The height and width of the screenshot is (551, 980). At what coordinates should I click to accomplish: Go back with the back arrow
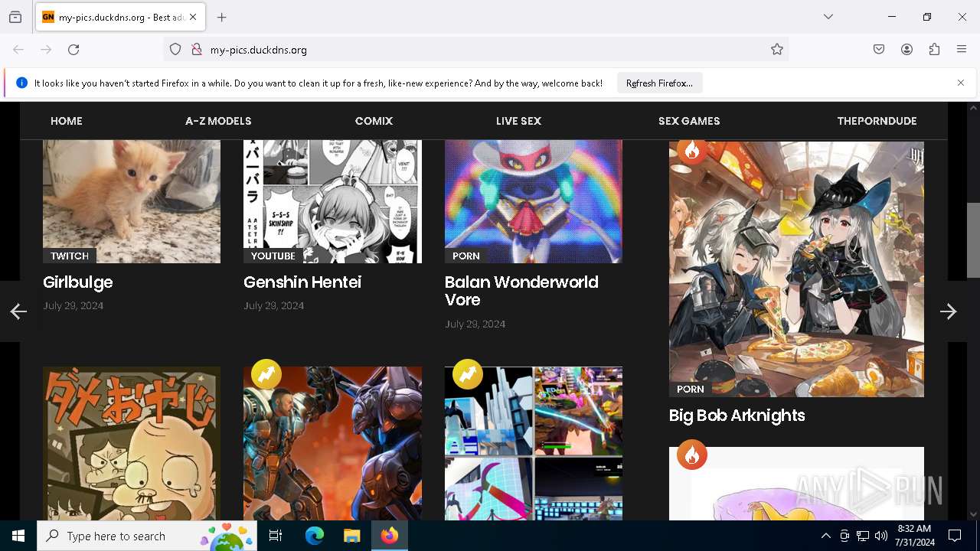point(18,50)
